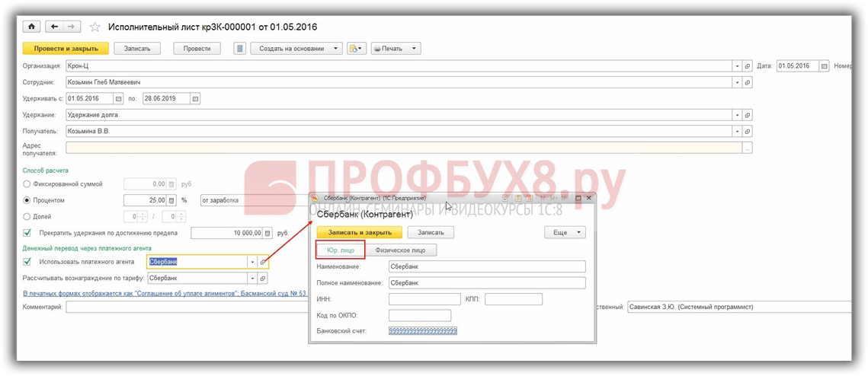Viewport: 868px width, 376px height.
Task: Open the payment agent Сбербанк record icon
Action: coord(263,262)
